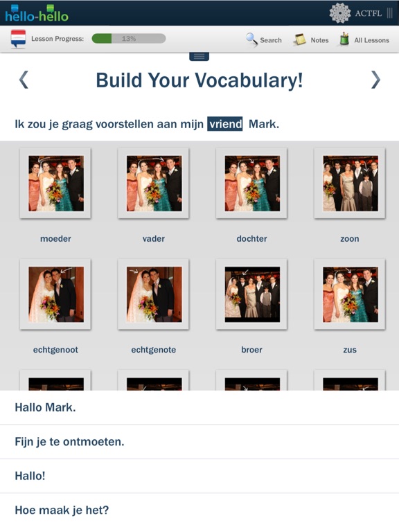Select the broer photo card
The height and width of the screenshot is (532, 399).
(251, 294)
